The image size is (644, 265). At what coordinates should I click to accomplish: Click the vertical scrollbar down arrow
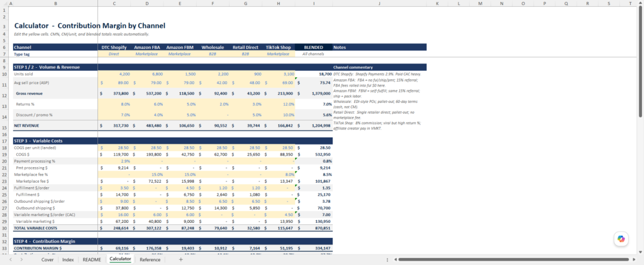641,252
